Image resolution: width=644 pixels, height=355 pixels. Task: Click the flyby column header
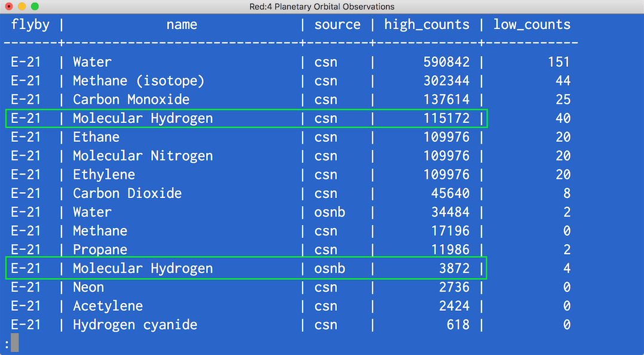click(30, 25)
